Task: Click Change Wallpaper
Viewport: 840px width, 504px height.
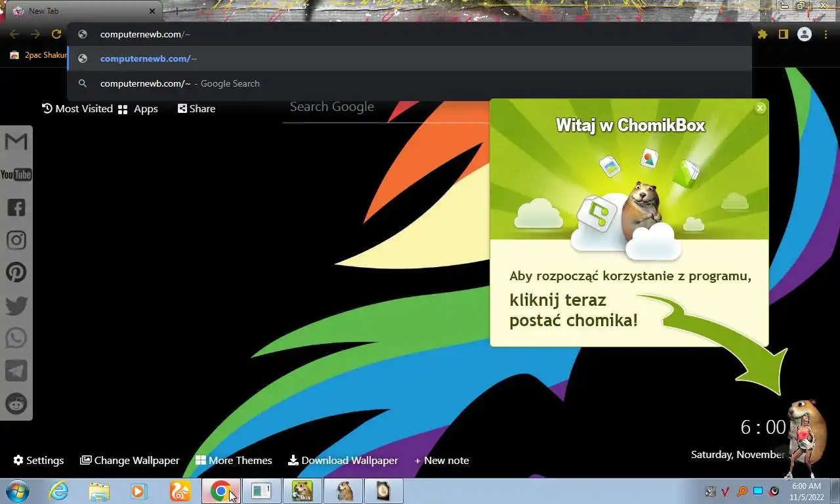Action: (x=129, y=461)
